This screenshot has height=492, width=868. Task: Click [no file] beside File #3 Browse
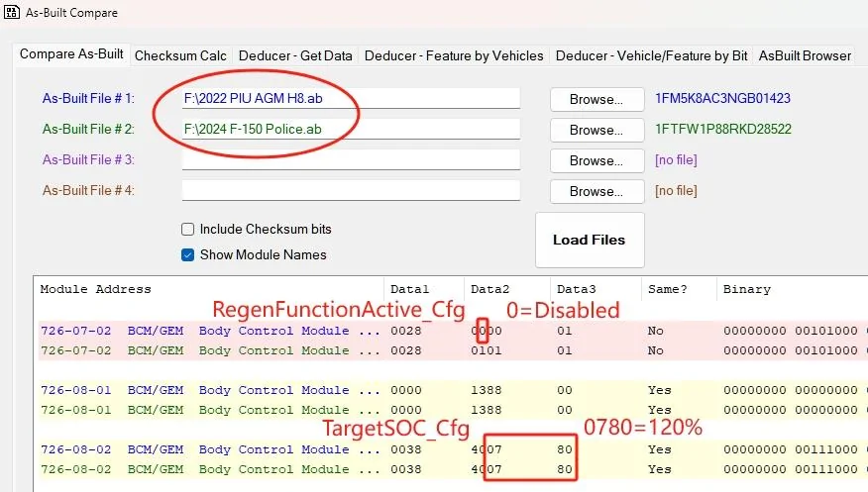676,159
